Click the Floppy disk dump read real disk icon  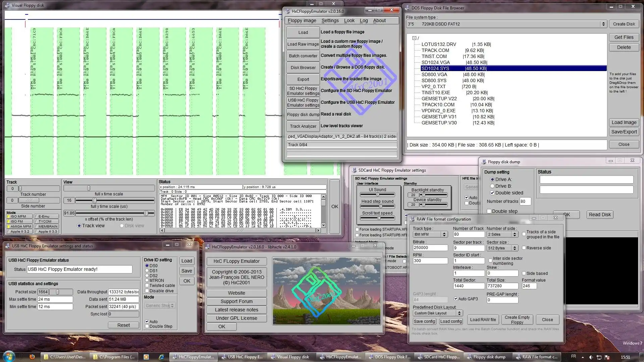[x=303, y=114]
